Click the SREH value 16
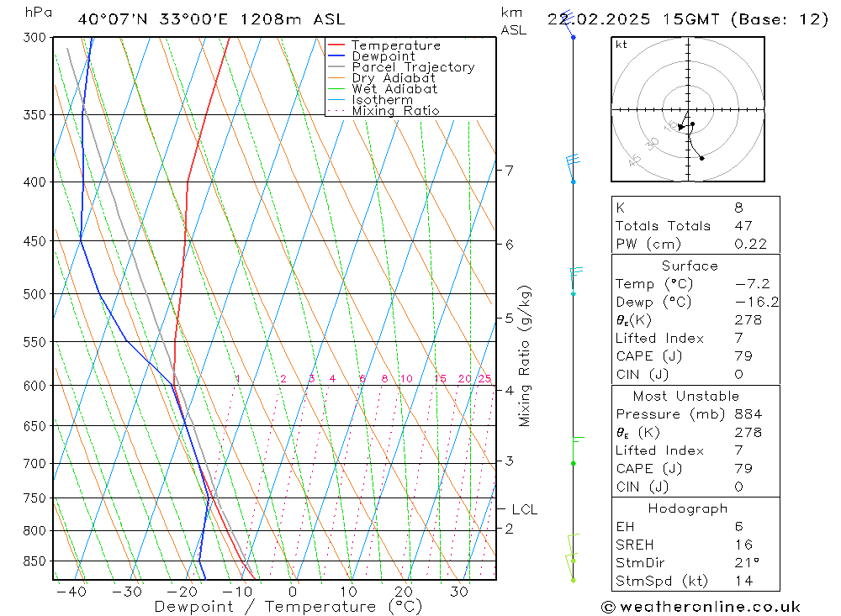 pos(743,545)
